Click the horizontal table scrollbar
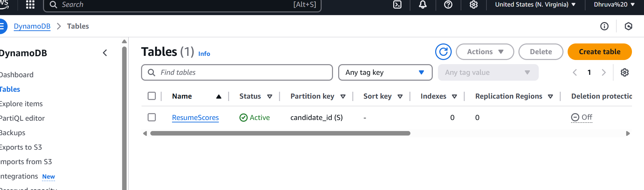Viewport: 644px width, 190px height. coord(280,133)
